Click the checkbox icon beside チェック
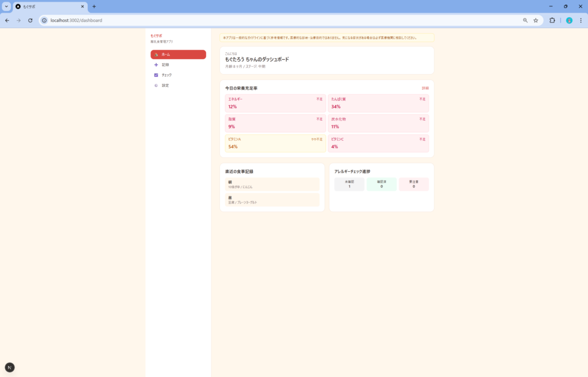This screenshot has height=377, width=588. click(156, 75)
